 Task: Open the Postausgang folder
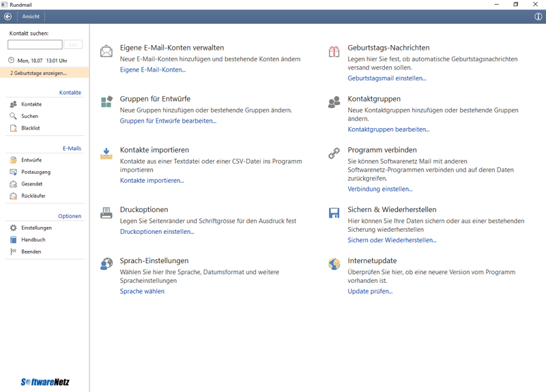(35, 172)
